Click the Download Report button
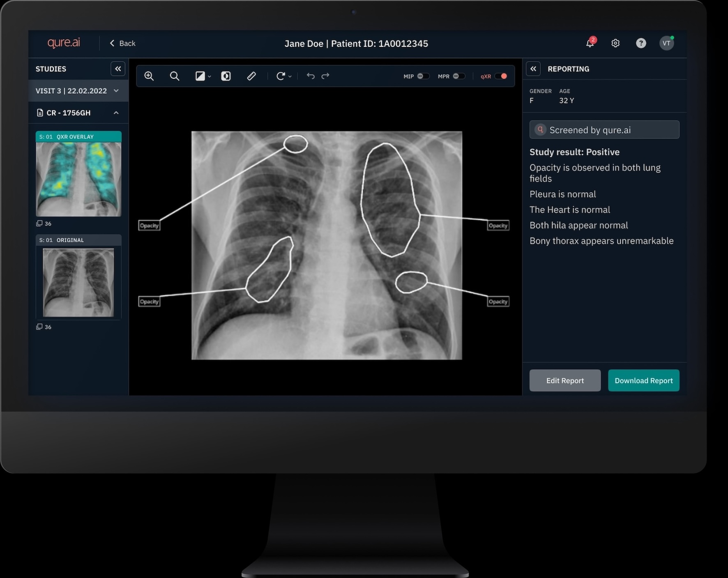The width and height of the screenshot is (728, 578). pos(643,380)
